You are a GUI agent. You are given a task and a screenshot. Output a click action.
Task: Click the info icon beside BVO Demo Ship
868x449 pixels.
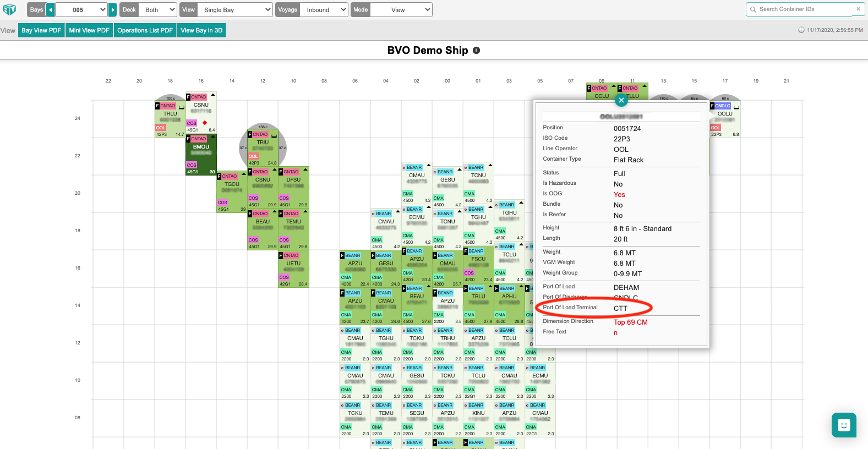pos(477,50)
